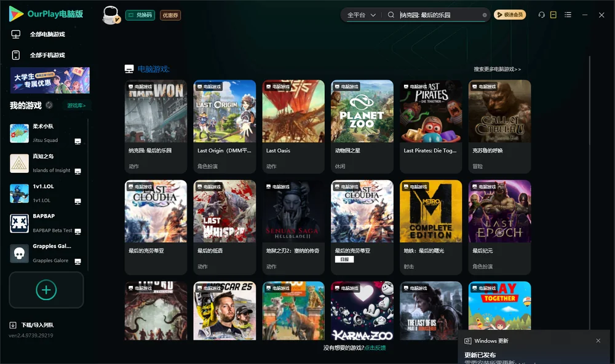Screen dimensions: 615x364
Task: Open 动物园之星 Planet Zoo card
Action: (362, 126)
